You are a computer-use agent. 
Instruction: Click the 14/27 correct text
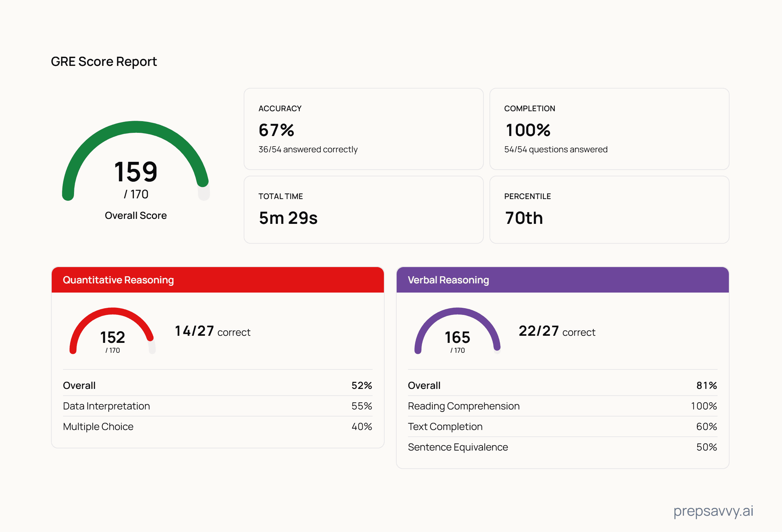point(213,332)
